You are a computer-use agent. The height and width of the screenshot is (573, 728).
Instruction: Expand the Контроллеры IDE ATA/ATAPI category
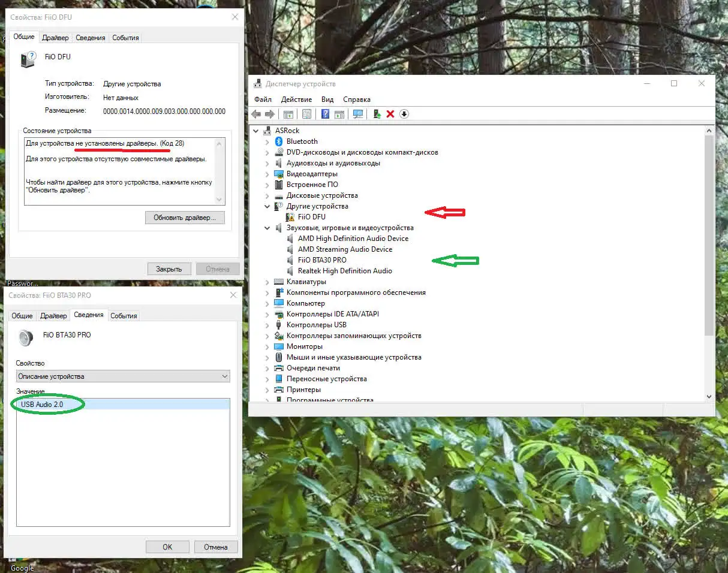coord(267,314)
